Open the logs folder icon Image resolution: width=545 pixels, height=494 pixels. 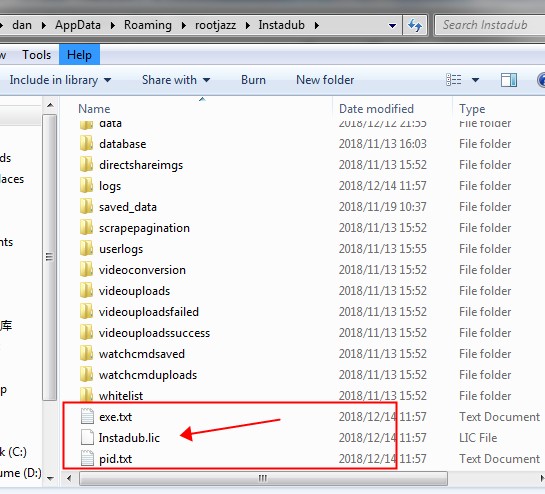pyautogui.click(x=86, y=186)
